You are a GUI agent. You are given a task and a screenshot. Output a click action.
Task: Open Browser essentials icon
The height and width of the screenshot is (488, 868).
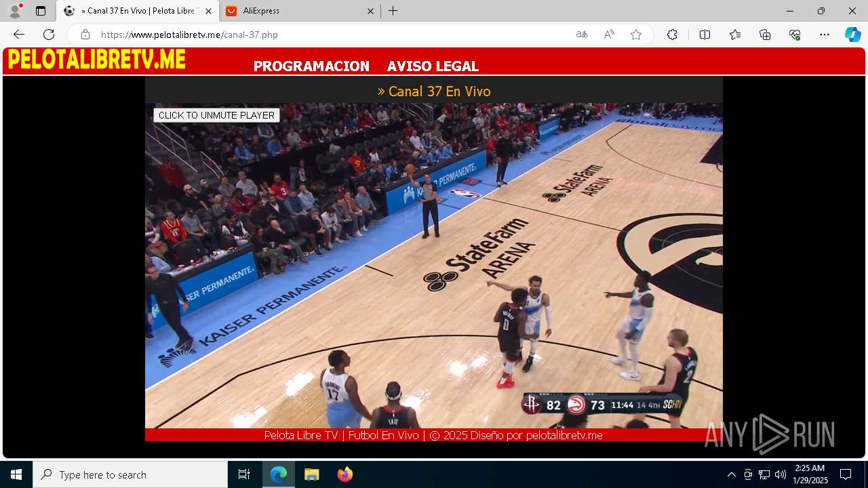(x=795, y=35)
